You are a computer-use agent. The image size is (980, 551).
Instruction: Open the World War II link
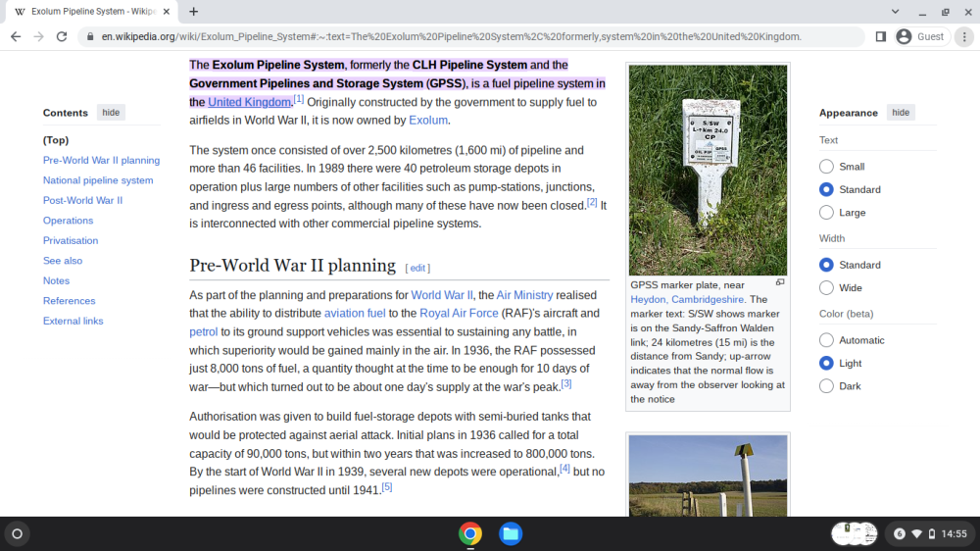(442, 295)
